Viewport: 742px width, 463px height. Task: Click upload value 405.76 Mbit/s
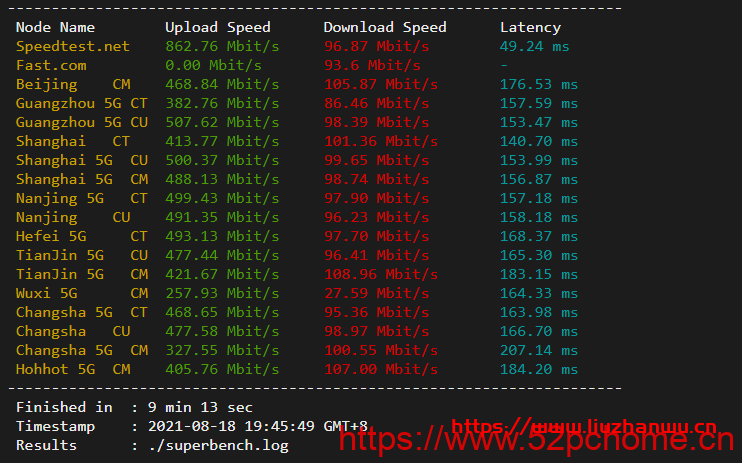click(x=222, y=369)
